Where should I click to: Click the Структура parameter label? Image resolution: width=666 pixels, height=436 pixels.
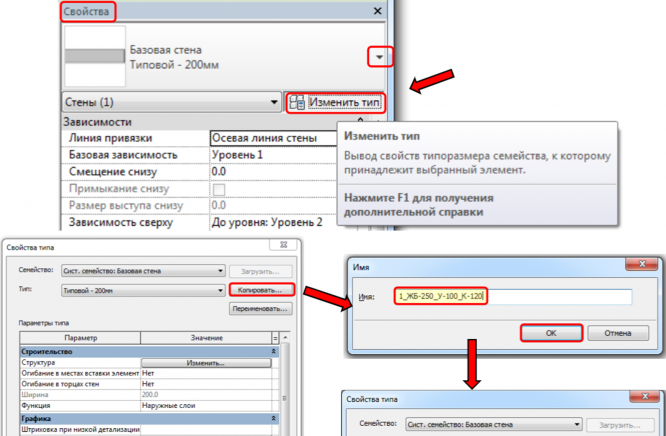tap(38, 363)
